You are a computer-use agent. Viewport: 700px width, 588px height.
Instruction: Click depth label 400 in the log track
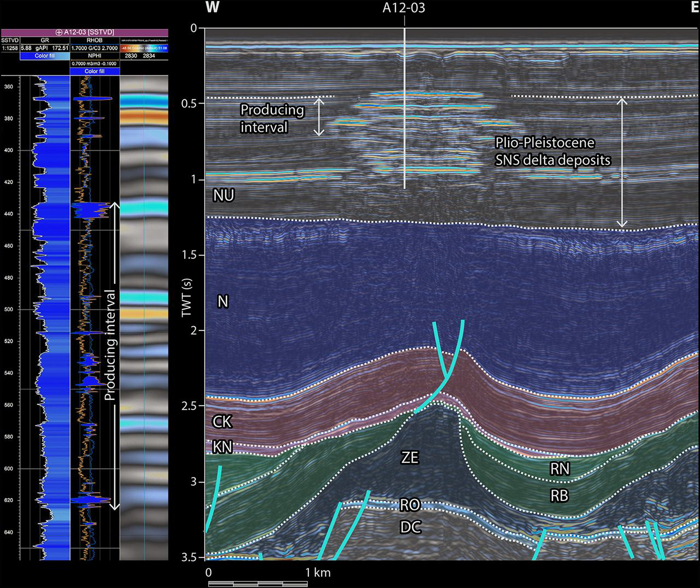tap(8, 150)
